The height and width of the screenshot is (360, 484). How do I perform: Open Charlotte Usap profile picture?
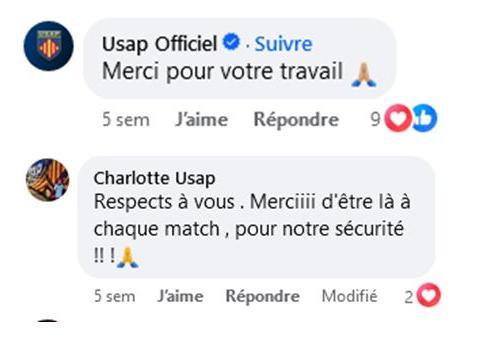pyautogui.click(x=48, y=180)
